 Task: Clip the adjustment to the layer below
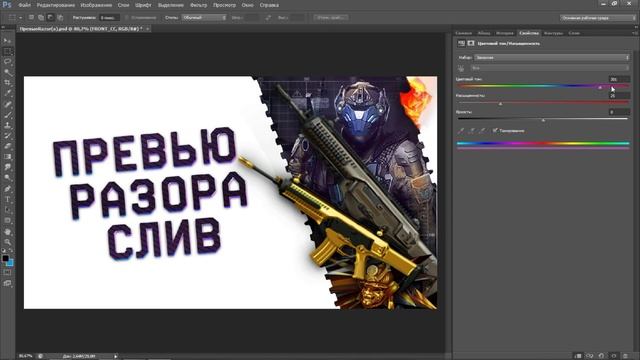click(578, 356)
